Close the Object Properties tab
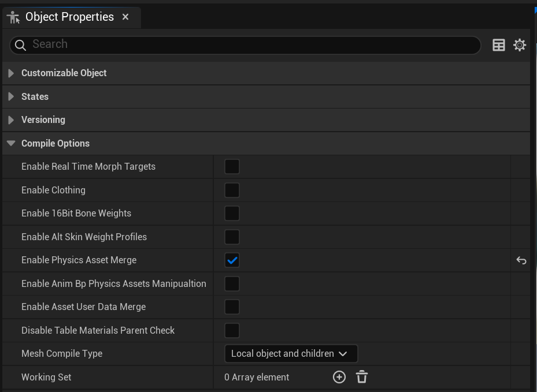Screen dimensions: 537x392 tap(125, 17)
